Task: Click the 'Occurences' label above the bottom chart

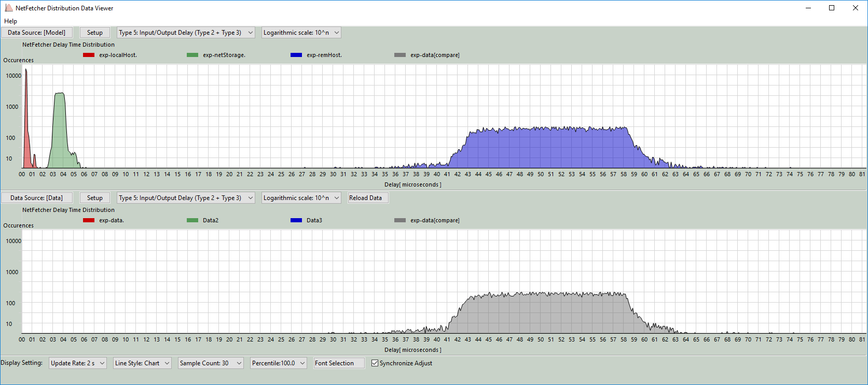Action: (x=19, y=225)
